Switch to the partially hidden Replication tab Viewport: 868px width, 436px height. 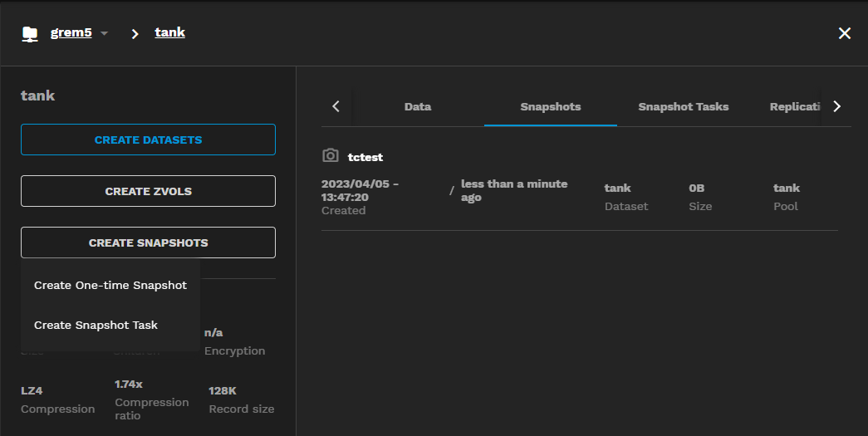pos(795,106)
